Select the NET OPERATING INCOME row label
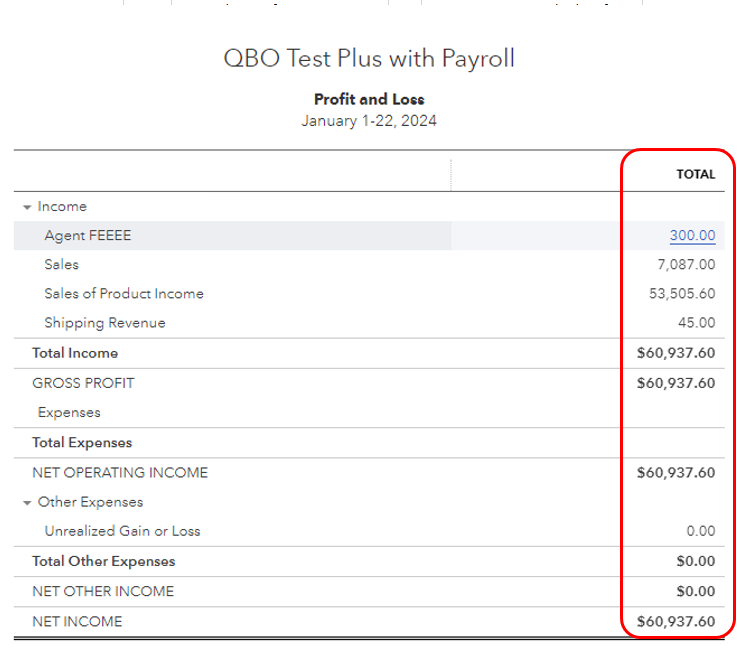Screen dimensions: 740x651 pyautogui.click(x=119, y=472)
